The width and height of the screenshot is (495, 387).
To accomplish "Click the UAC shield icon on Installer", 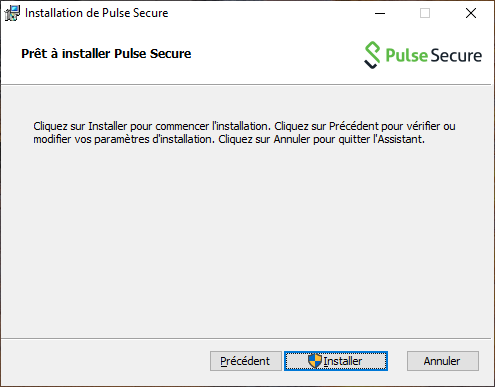I will [315, 361].
